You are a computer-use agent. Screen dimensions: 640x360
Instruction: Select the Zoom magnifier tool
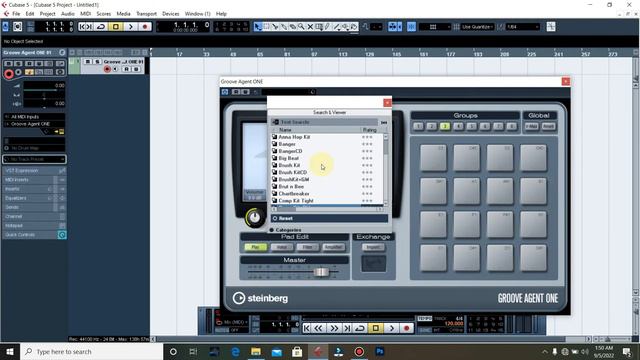301,27
